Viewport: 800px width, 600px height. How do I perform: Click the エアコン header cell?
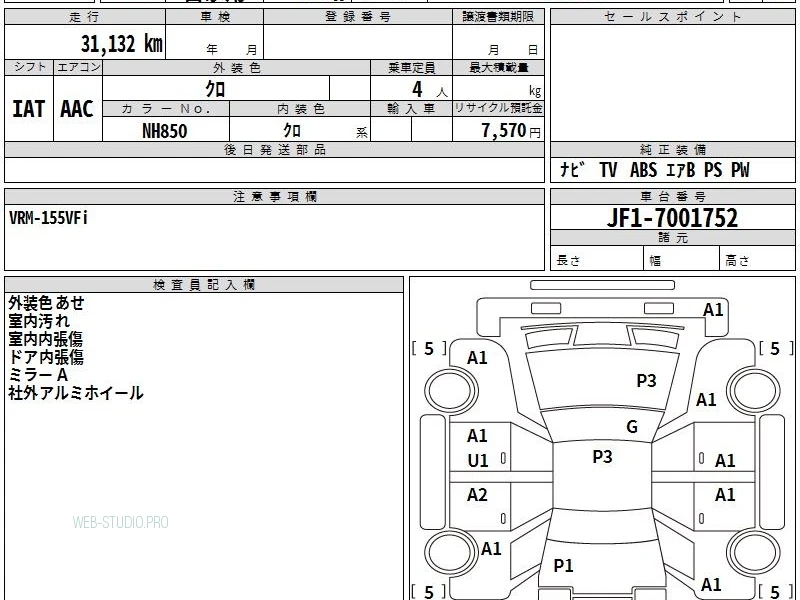pyautogui.click(x=78, y=67)
